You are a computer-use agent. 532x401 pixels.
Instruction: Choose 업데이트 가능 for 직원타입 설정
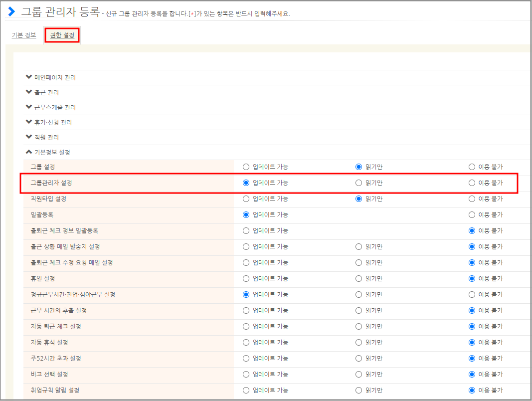coord(246,199)
